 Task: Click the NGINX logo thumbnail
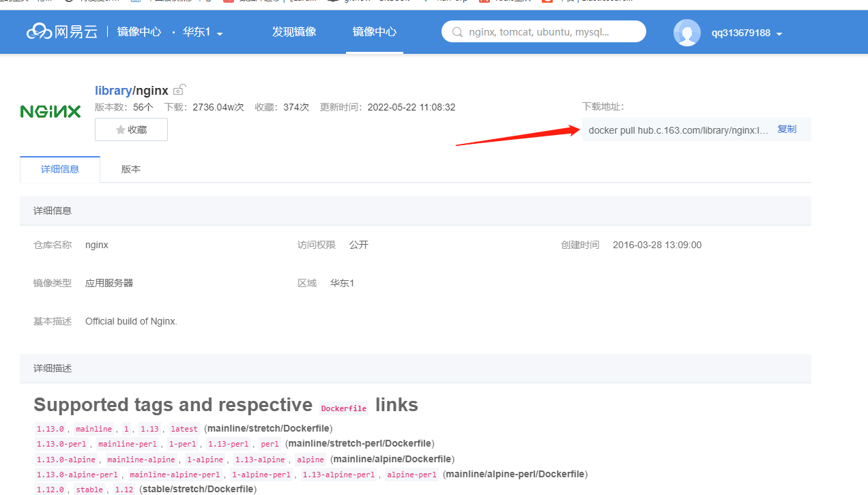[50, 111]
